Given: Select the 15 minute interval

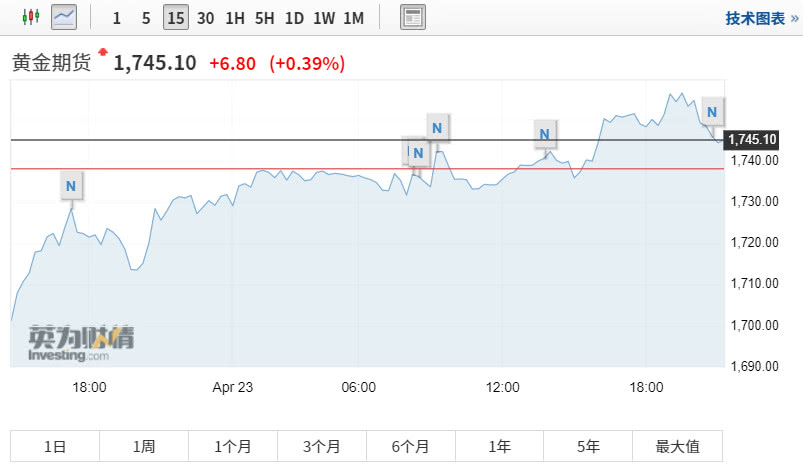Looking at the screenshot, I should tap(176, 18).
